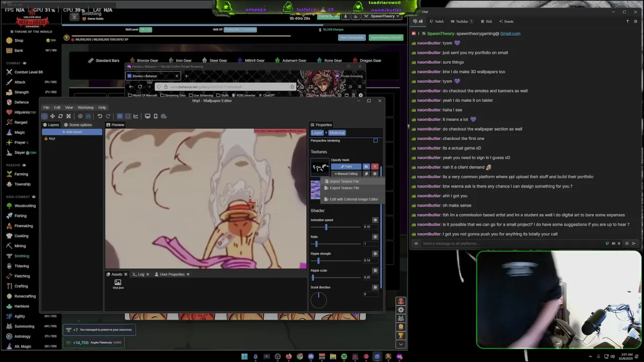Open gear settings for Ripple strength
This screenshot has width=644, height=362.
(375, 253)
